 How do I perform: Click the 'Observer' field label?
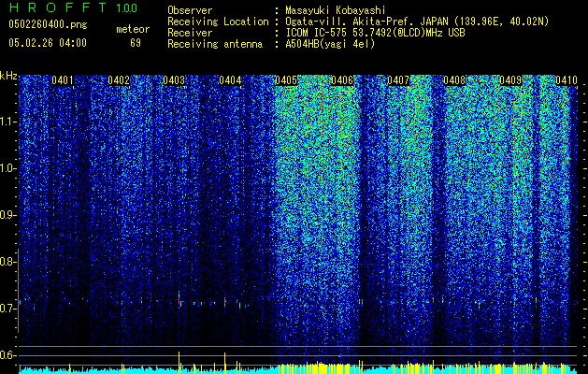pyautogui.click(x=190, y=10)
